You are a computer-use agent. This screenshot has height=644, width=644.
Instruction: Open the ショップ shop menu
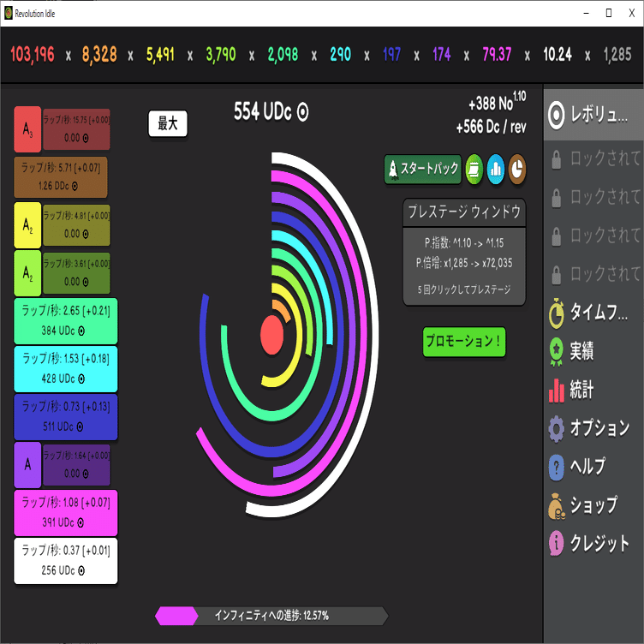point(593,506)
